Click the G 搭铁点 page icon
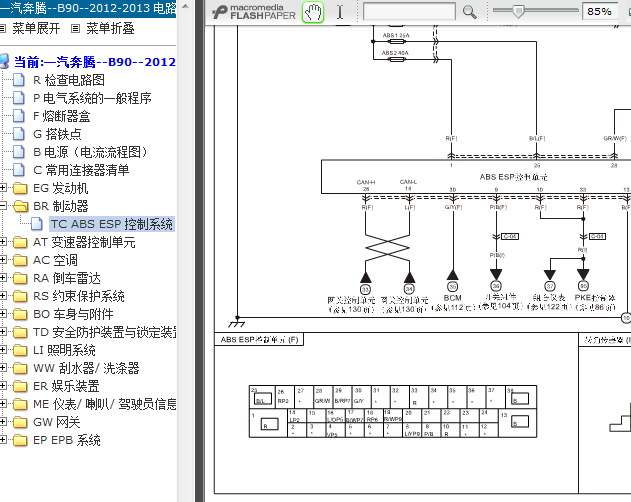631x502 pixels. pyautogui.click(x=19, y=134)
